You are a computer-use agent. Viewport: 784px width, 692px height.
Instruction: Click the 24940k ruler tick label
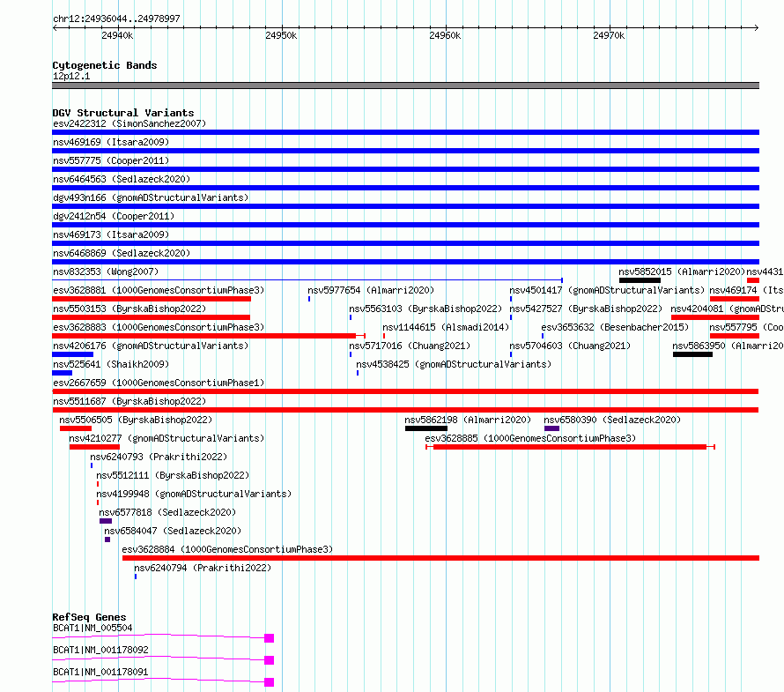coord(117,35)
